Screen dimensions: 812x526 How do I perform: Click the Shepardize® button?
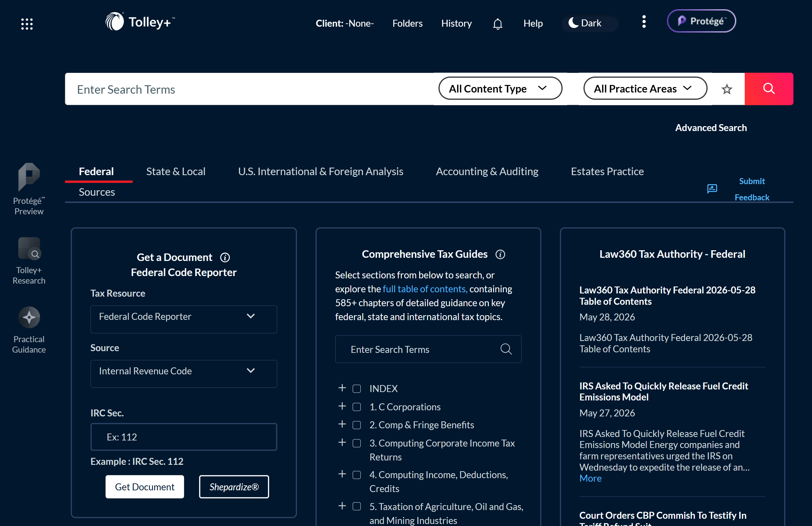[234, 487]
